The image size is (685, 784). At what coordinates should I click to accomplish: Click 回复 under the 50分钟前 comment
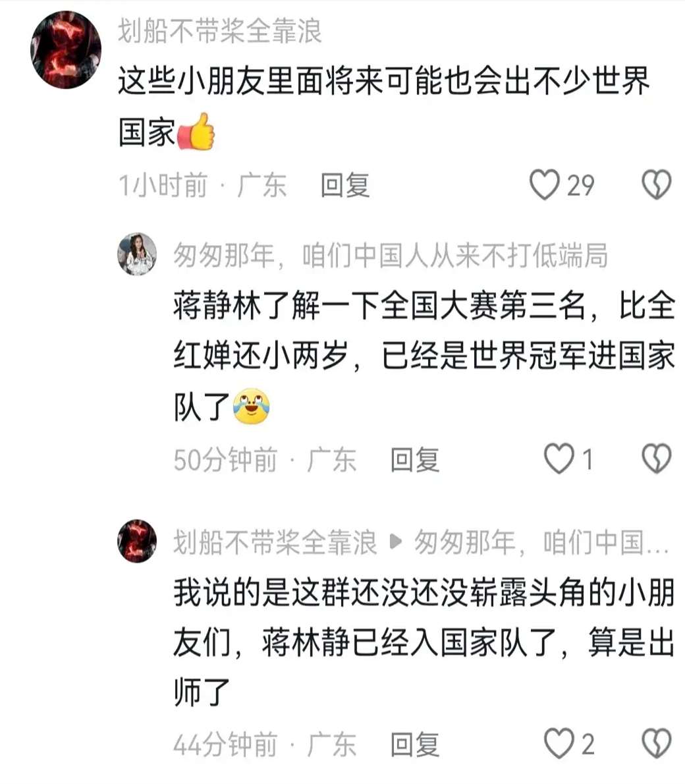415,459
